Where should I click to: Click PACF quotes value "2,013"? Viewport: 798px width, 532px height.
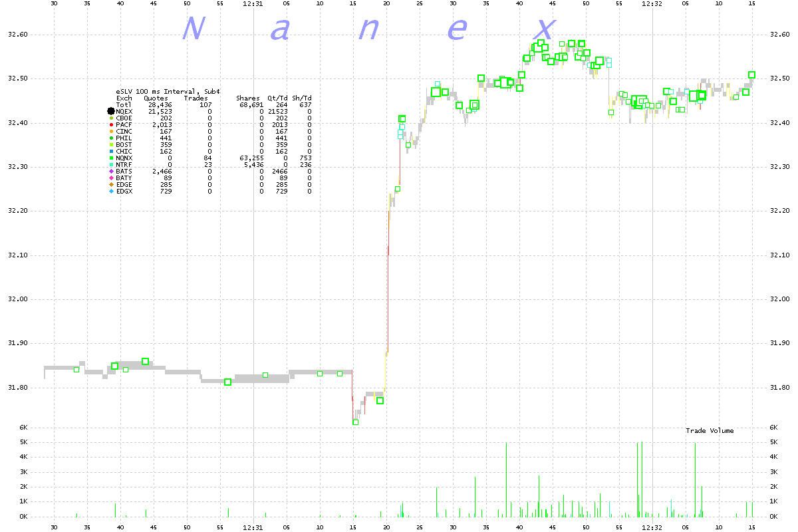pyautogui.click(x=162, y=125)
